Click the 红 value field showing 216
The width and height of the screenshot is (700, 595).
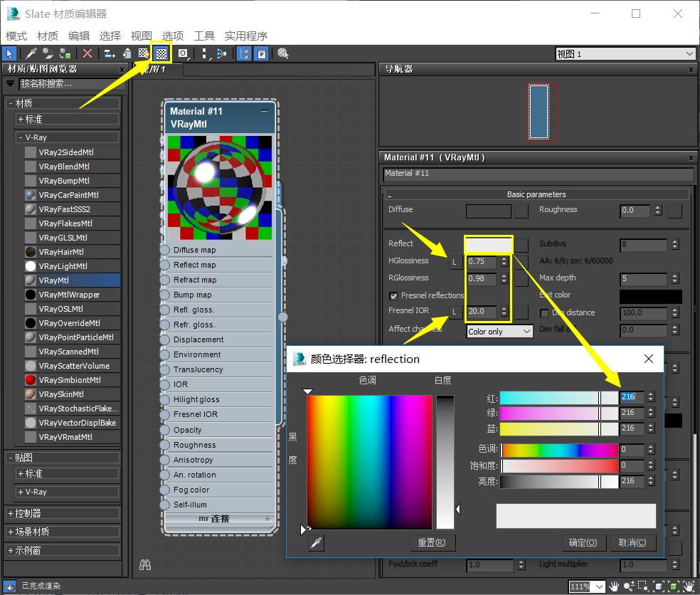(632, 396)
